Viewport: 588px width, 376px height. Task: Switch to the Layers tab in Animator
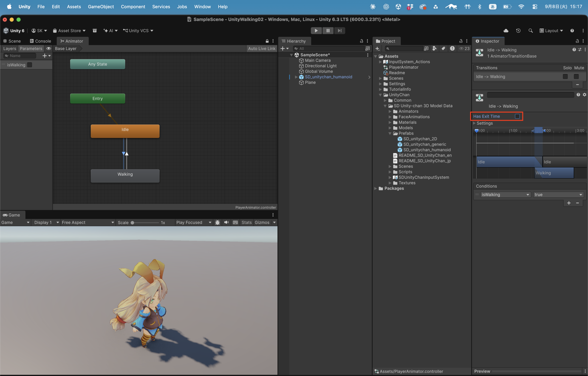pos(9,48)
